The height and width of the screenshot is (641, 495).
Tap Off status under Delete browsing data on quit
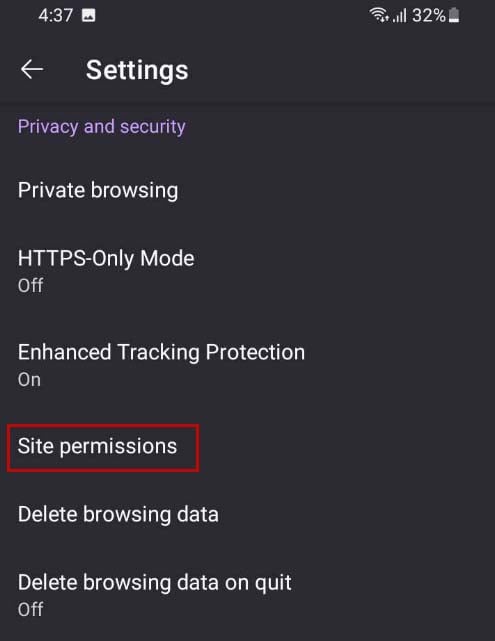[x=30, y=609]
